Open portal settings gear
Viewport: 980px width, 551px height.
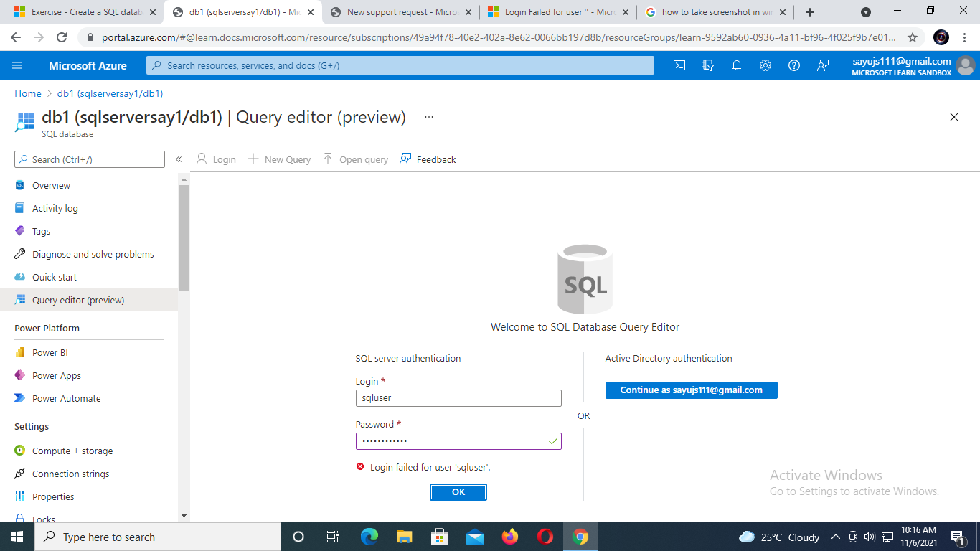pyautogui.click(x=765, y=65)
